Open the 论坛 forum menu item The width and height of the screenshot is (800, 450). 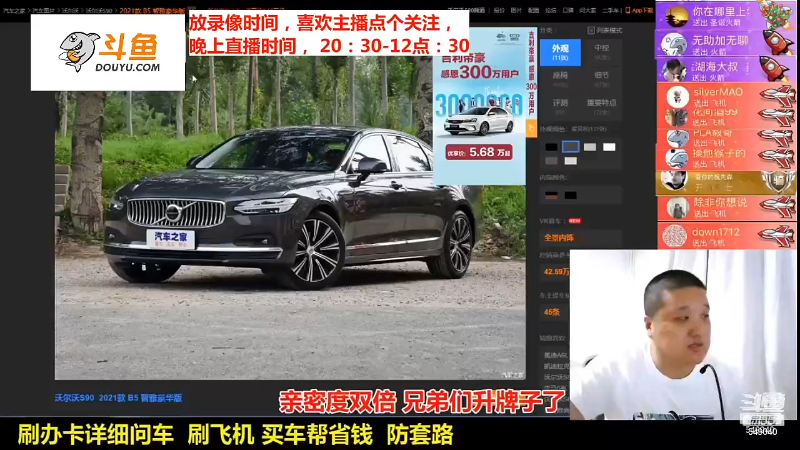pyautogui.click(x=551, y=10)
